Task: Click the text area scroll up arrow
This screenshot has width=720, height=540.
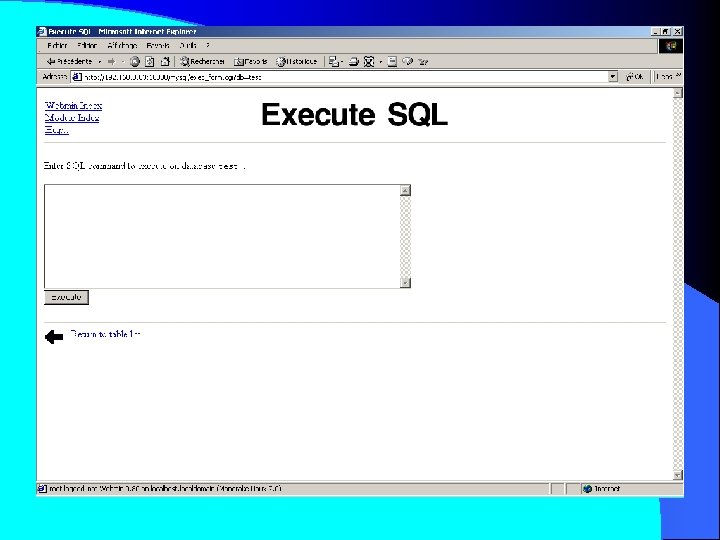Action: click(x=405, y=190)
